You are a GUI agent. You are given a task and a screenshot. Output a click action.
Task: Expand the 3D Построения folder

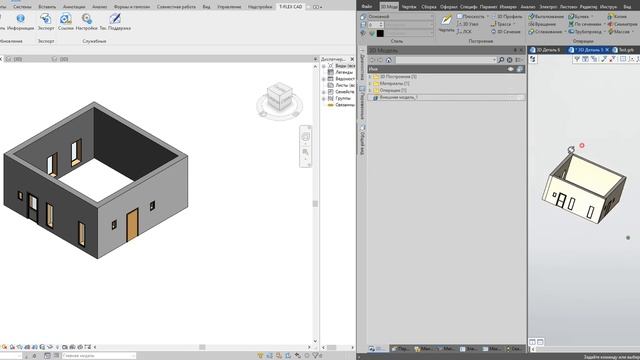pos(370,77)
